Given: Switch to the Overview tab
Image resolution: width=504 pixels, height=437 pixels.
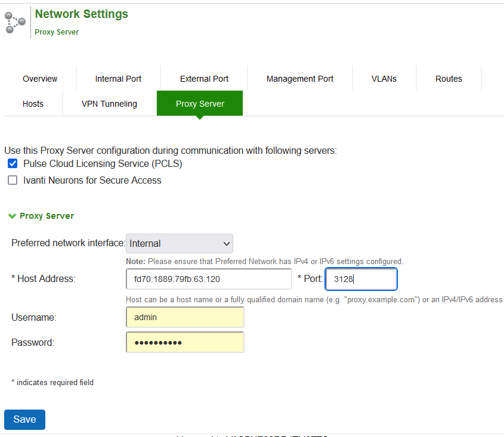Looking at the screenshot, I should point(40,79).
